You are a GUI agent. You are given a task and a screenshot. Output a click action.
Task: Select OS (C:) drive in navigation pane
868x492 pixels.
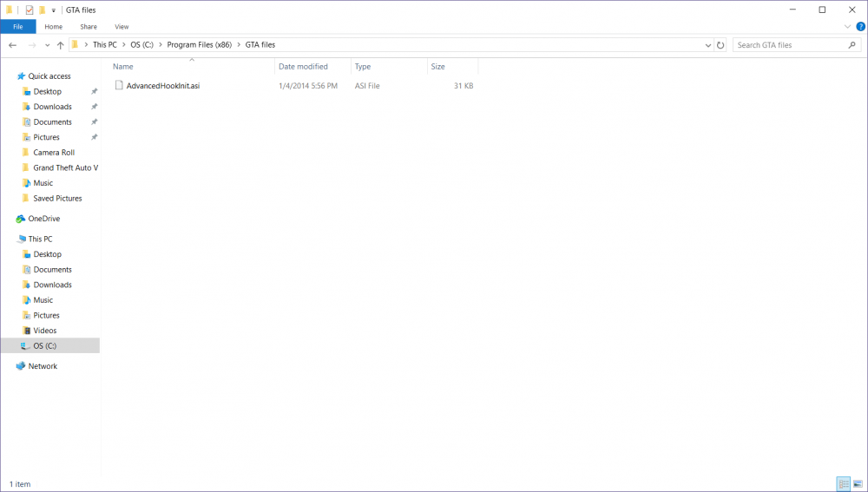[45, 345]
